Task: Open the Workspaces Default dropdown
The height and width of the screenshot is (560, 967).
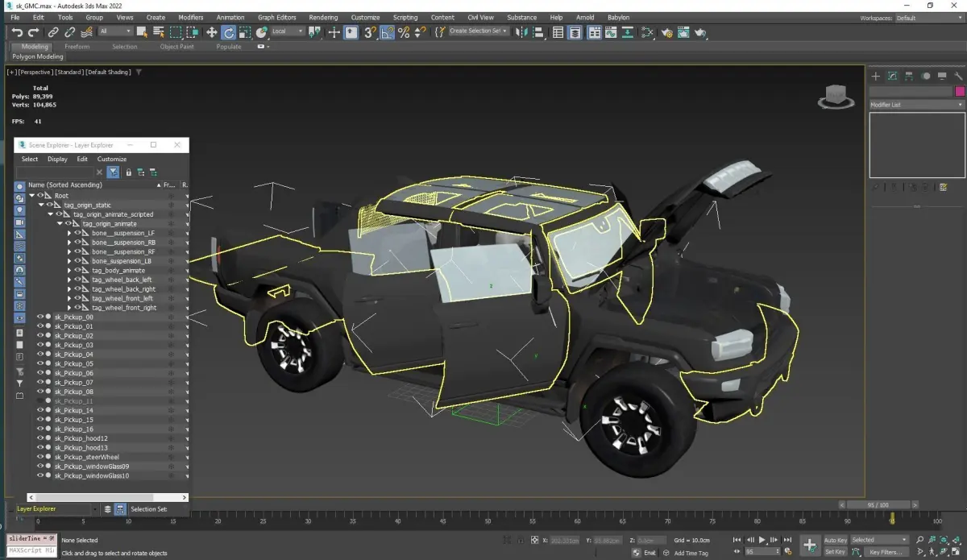Action: click(928, 18)
